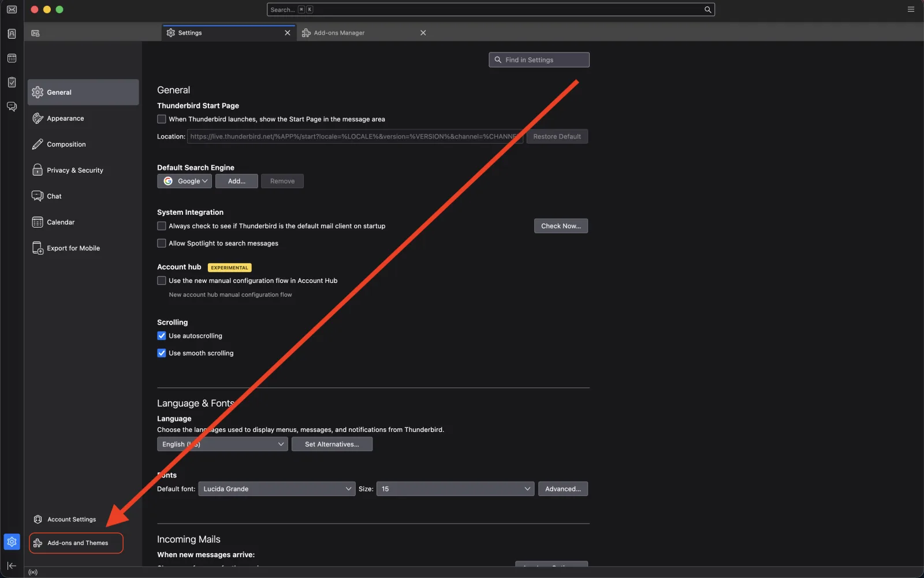Collapse the spaces toolbar with the arrow icon
The width and height of the screenshot is (924, 578).
(12, 565)
